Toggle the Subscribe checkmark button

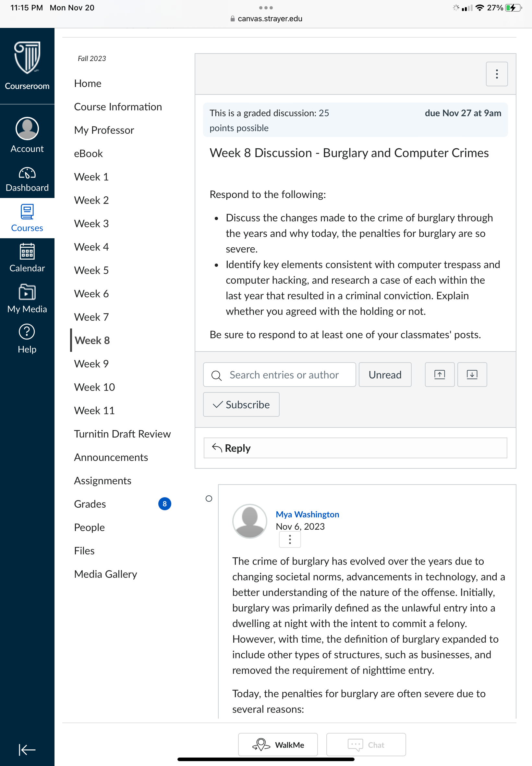click(241, 404)
